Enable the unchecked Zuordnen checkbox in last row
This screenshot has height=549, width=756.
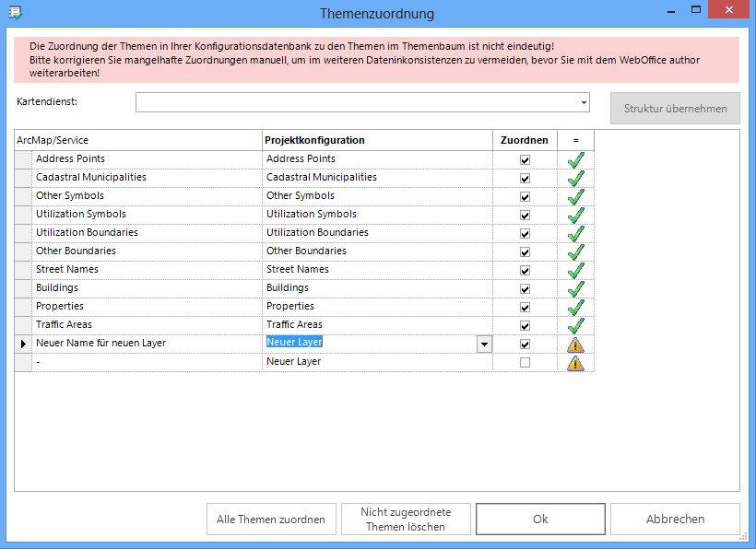pyautogui.click(x=526, y=363)
